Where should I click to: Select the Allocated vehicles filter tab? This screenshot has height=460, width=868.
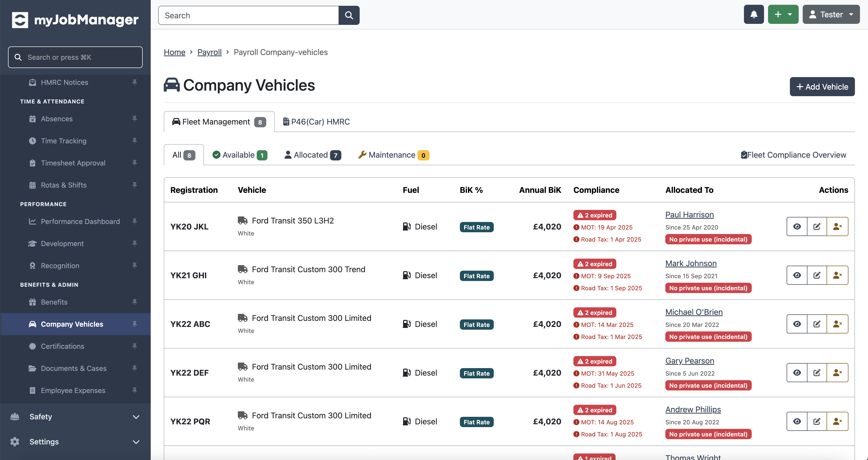(x=313, y=155)
